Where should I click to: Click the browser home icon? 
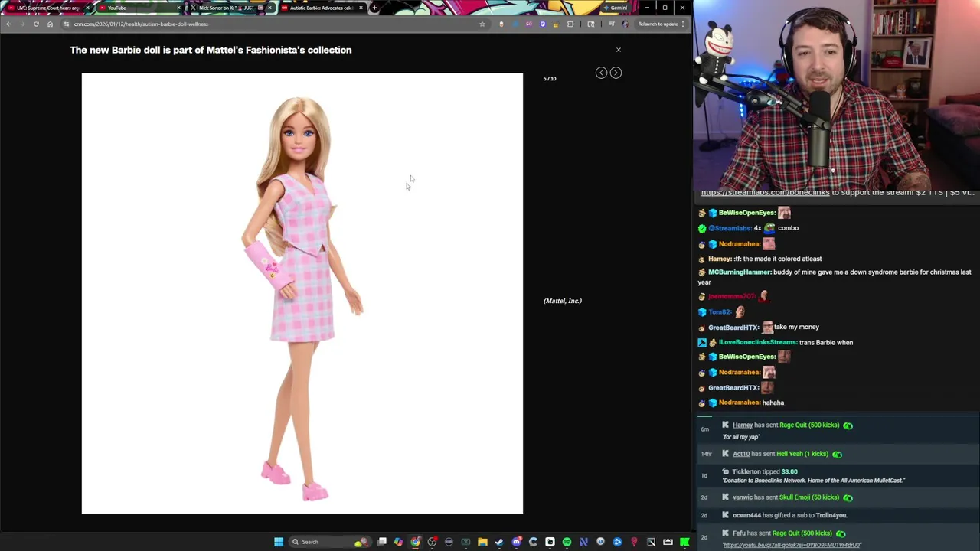50,24
